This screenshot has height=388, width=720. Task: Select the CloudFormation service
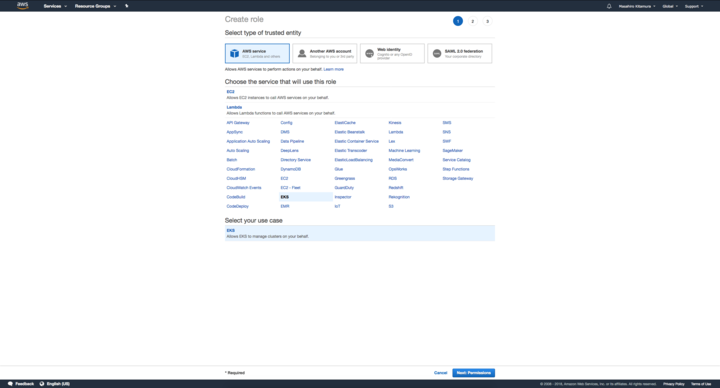click(241, 169)
